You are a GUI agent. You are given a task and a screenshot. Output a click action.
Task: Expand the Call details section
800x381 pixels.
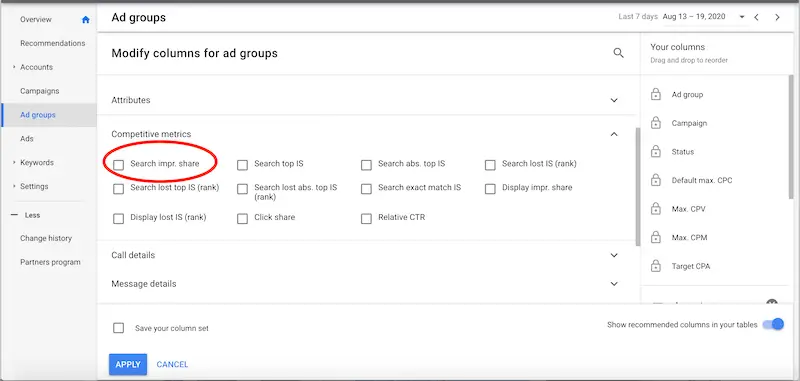click(614, 255)
